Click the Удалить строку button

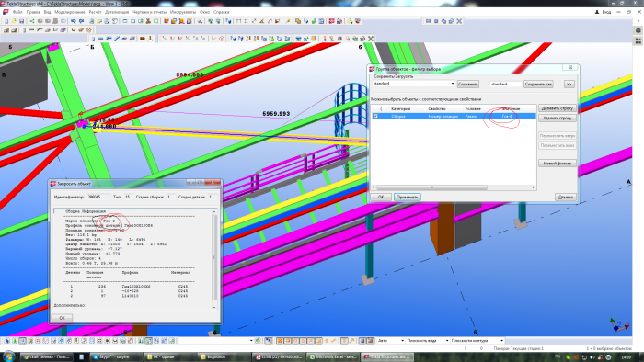coord(558,119)
